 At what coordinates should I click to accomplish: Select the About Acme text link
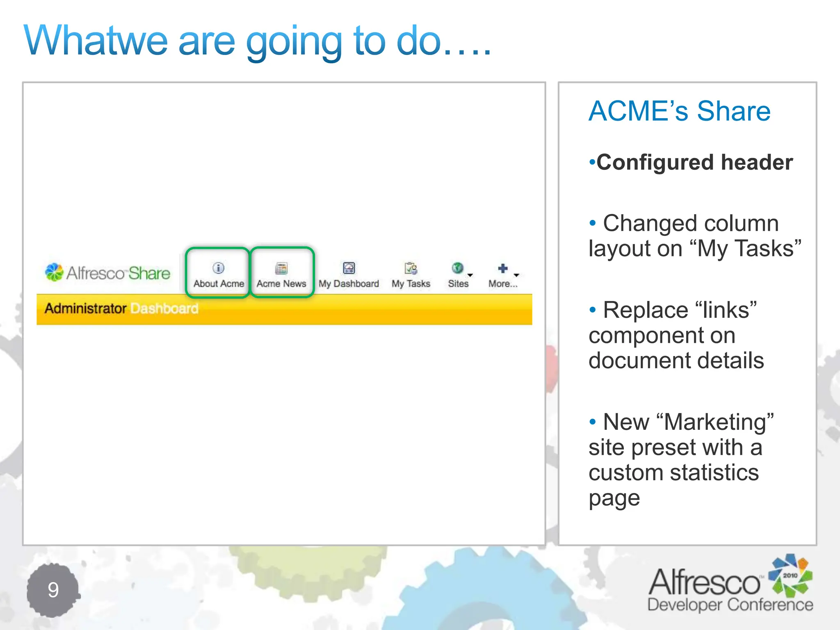[219, 284]
